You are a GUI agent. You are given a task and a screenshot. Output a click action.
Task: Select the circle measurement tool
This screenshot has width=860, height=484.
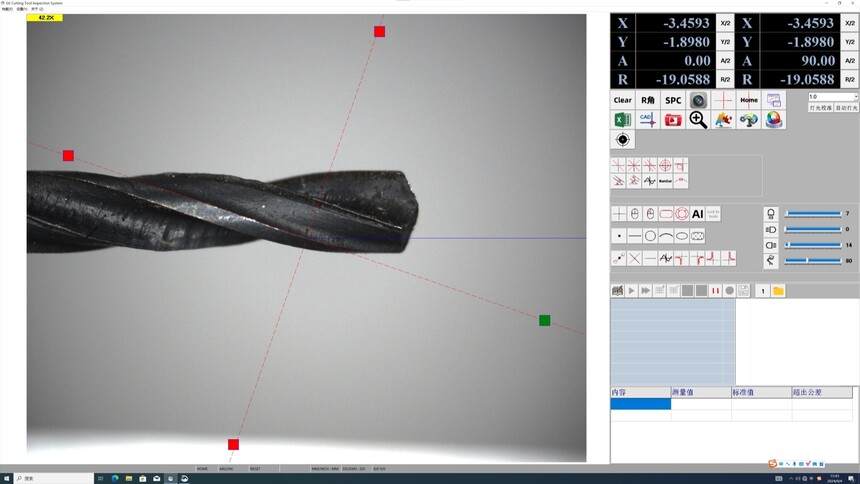650,236
